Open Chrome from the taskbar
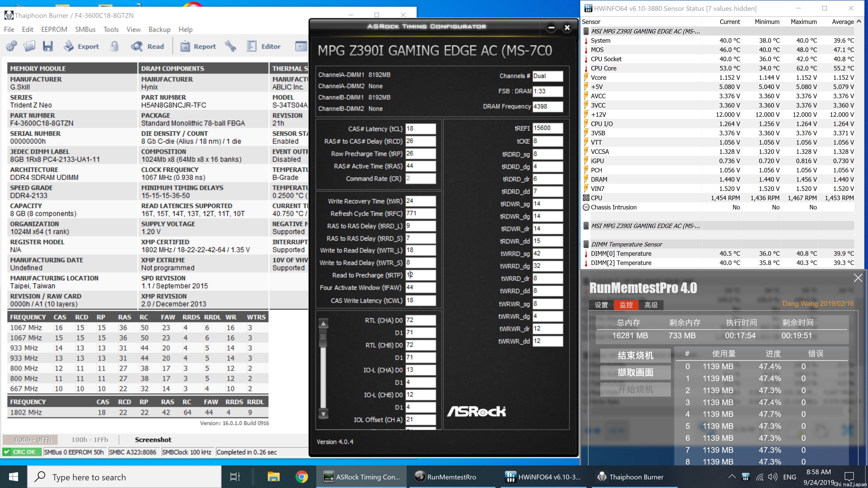This screenshot has width=868, height=488. click(x=302, y=477)
